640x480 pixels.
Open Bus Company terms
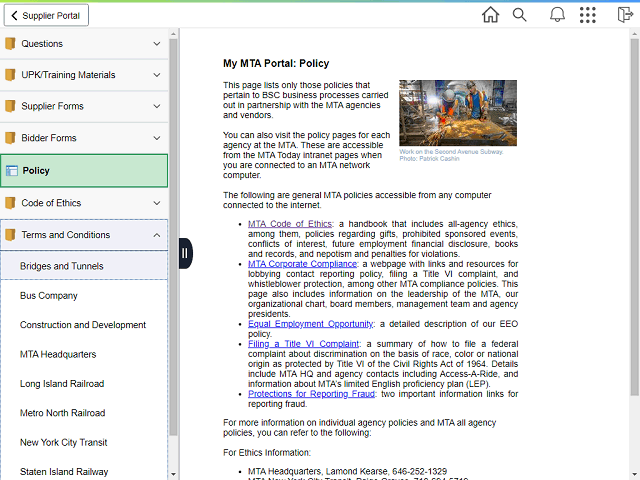(84, 296)
